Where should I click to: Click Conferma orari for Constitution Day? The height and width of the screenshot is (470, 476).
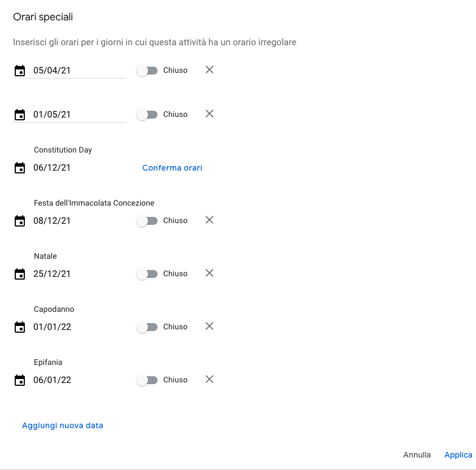[172, 168]
